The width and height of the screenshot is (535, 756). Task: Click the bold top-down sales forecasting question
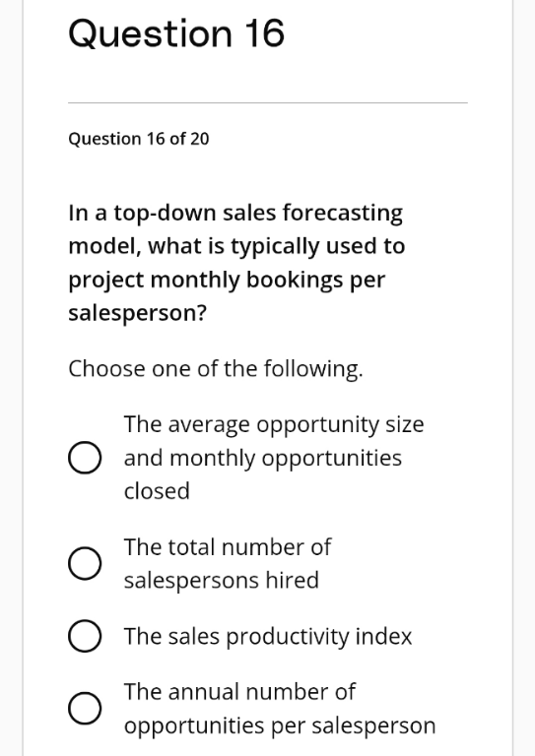pos(236,263)
